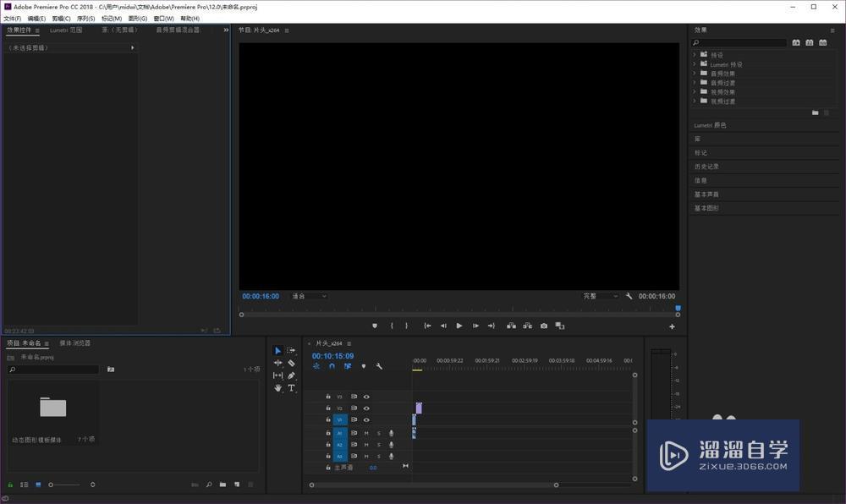Mute audio track A1
846x504 pixels.
pyautogui.click(x=366, y=433)
